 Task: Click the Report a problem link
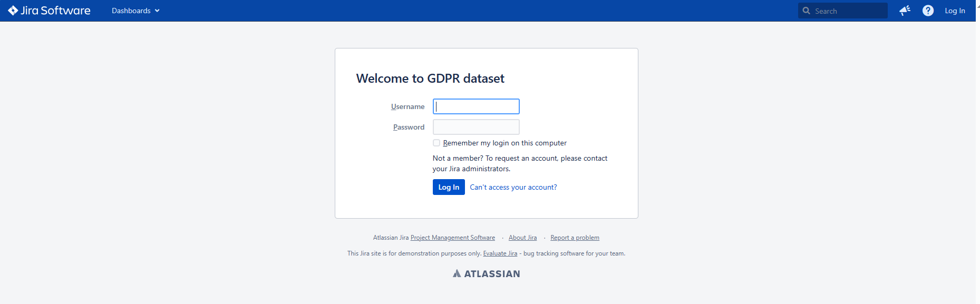pyautogui.click(x=574, y=237)
